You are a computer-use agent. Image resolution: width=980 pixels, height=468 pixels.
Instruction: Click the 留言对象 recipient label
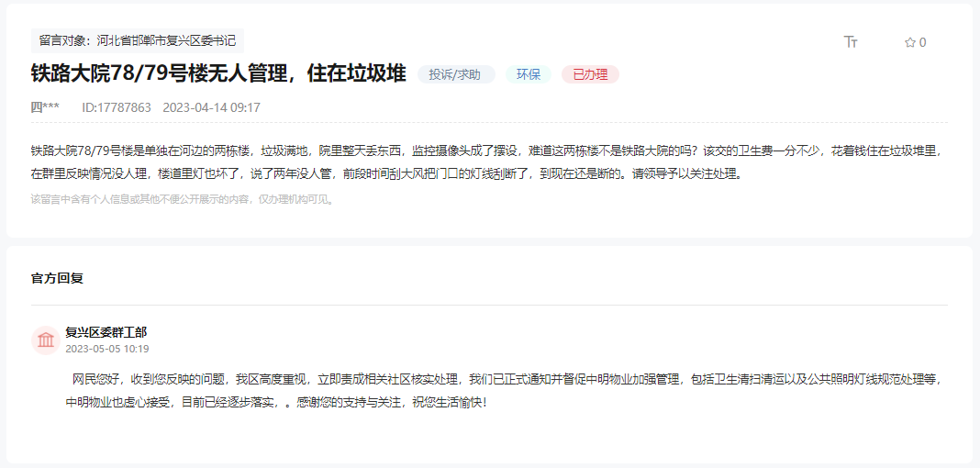[138, 40]
